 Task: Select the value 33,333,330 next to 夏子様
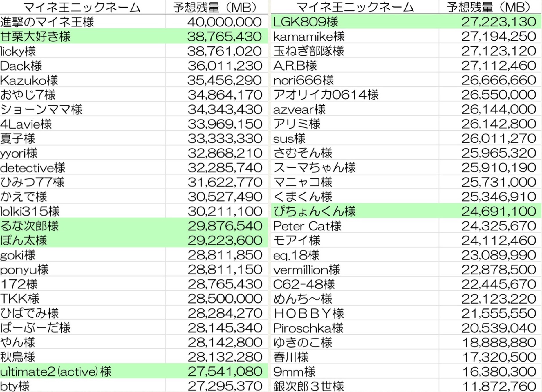[x=225, y=139]
